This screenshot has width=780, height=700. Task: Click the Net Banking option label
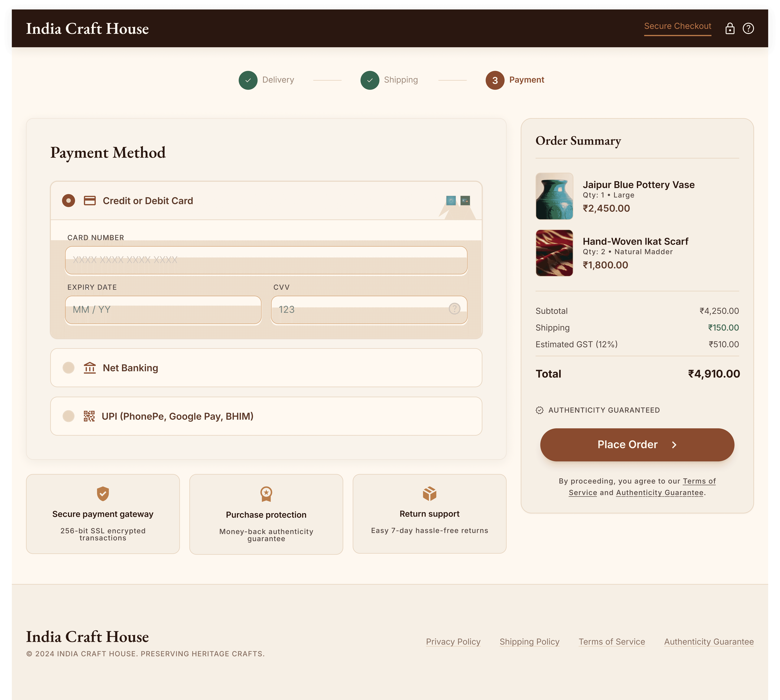tap(130, 368)
